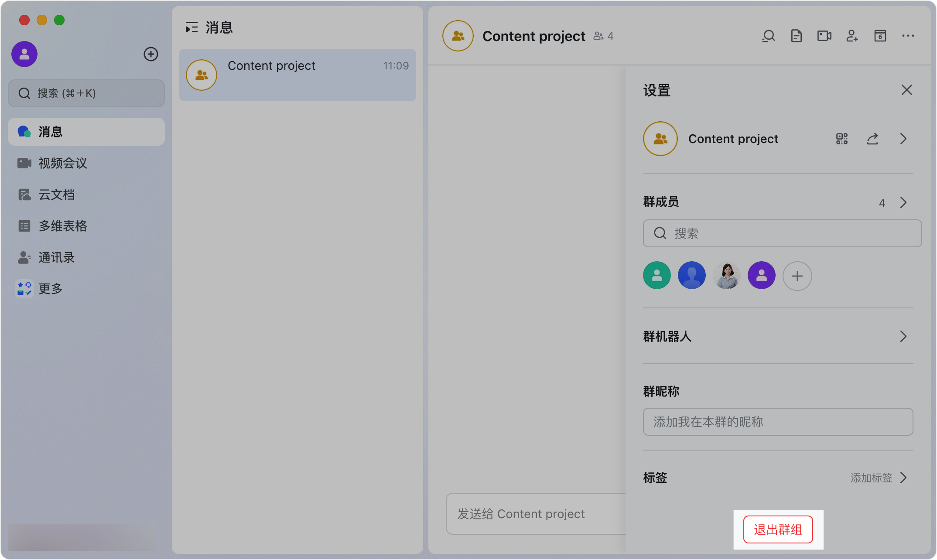
Task: Open the 通讯录 contacts tab
Action: click(x=86, y=257)
